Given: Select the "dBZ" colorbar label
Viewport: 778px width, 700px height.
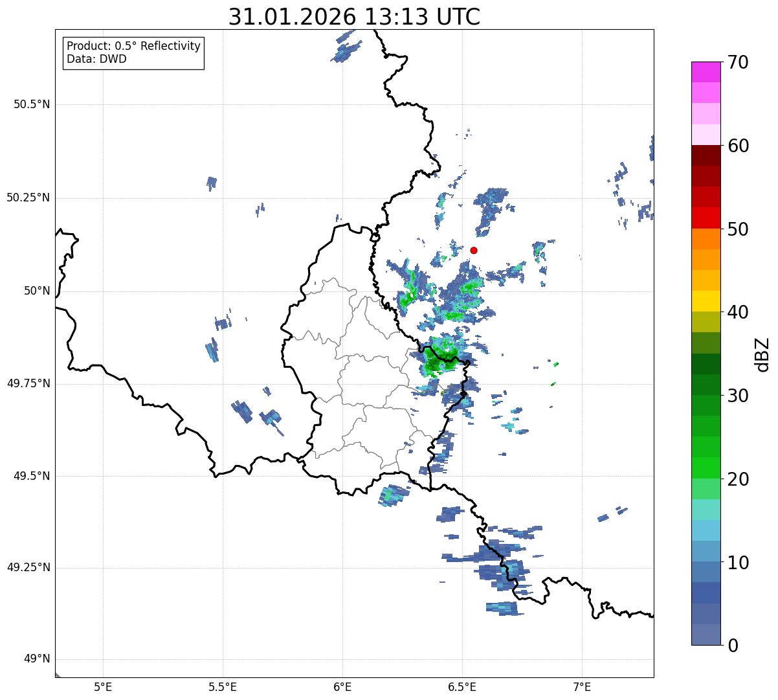Looking at the screenshot, I should (x=762, y=354).
